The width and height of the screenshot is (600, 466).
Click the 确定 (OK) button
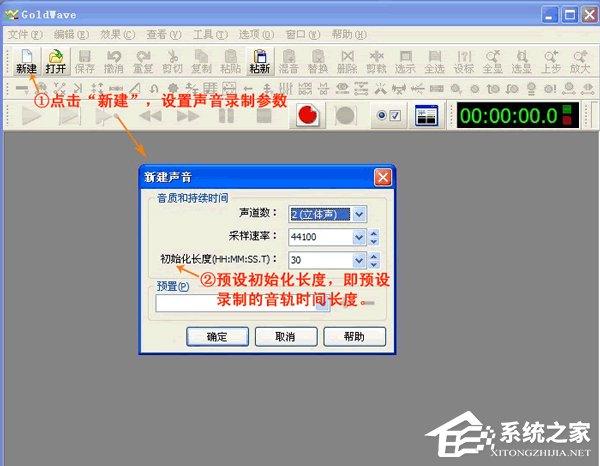[x=217, y=336]
